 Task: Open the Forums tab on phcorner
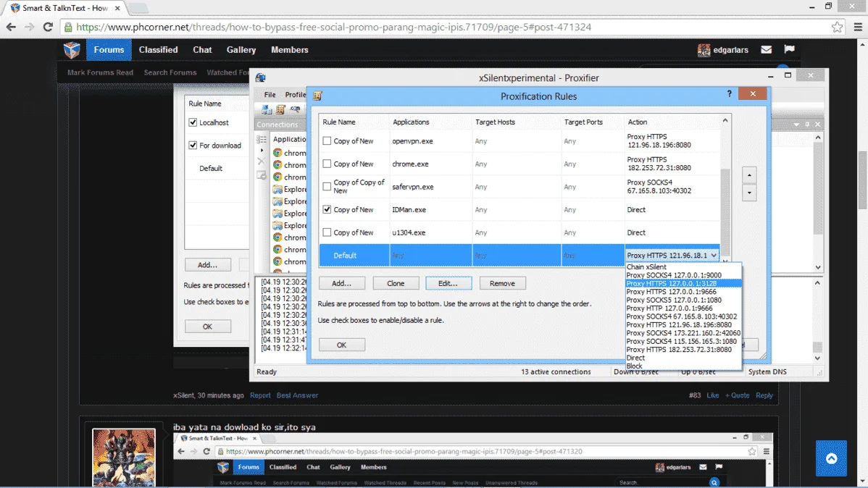[109, 50]
